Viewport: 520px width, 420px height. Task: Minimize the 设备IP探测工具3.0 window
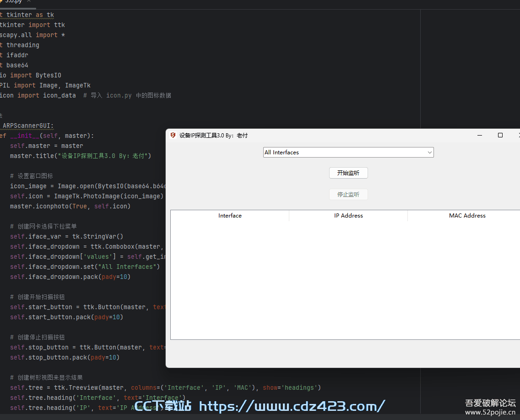[x=480, y=136]
